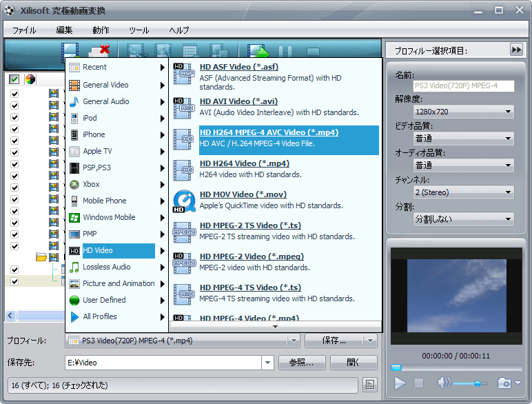532x404 pixels.
Task: Select HD H264 MPEG-4 AVC Video link
Action: click(269, 132)
